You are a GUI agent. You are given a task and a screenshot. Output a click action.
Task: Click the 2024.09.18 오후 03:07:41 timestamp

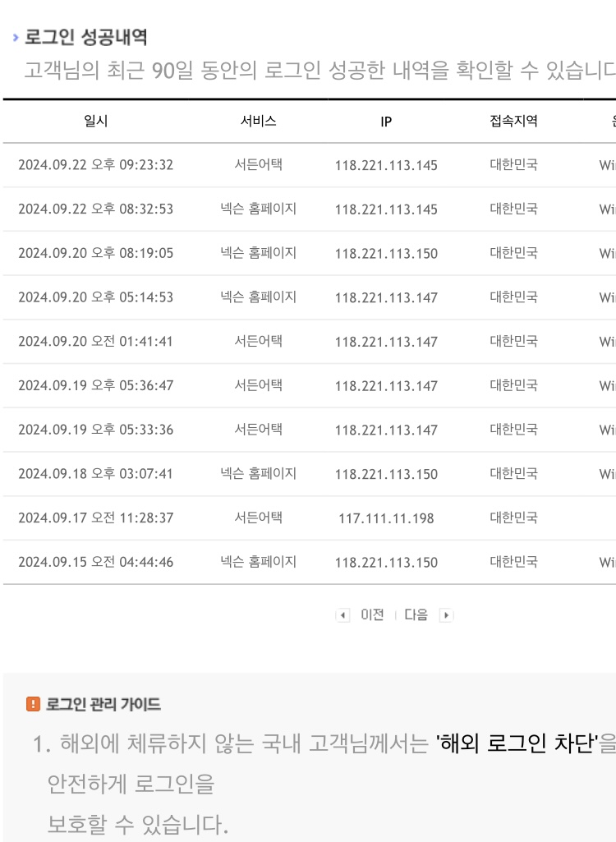(x=96, y=474)
